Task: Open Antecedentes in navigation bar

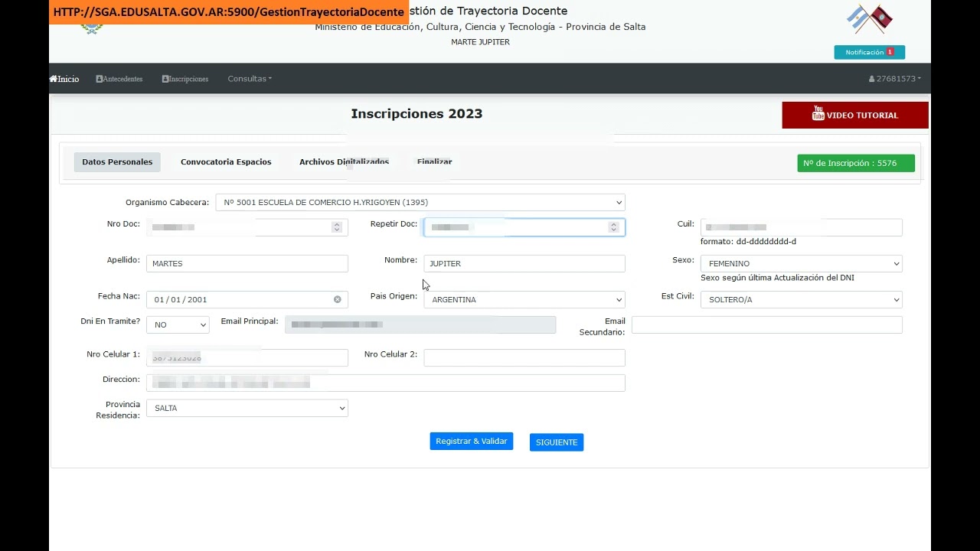Action: (x=119, y=79)
